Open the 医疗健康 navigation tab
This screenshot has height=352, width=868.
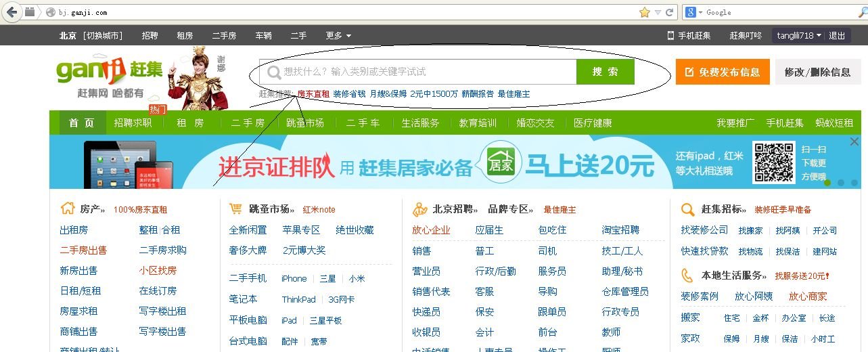point(593,123)
